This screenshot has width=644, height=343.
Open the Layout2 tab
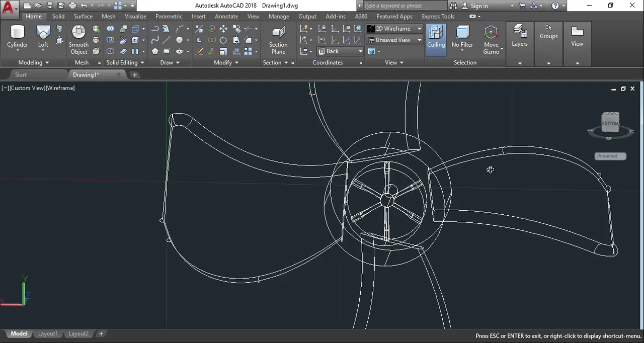pos(78,334)
